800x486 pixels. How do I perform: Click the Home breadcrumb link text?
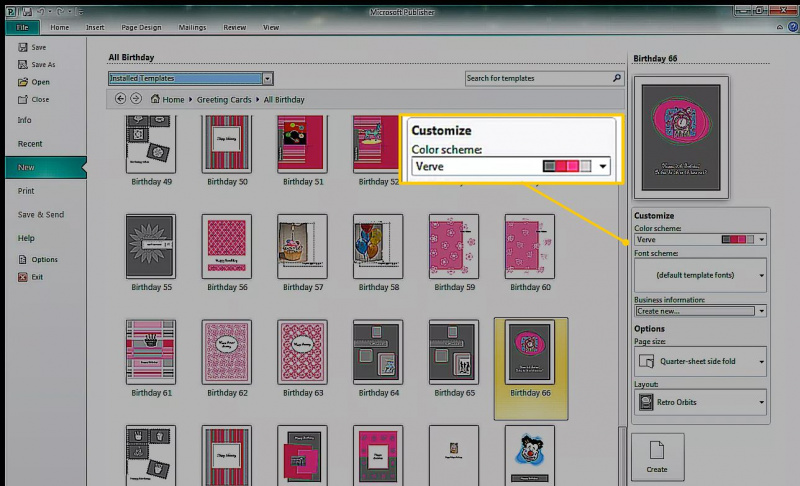(173, 99)
